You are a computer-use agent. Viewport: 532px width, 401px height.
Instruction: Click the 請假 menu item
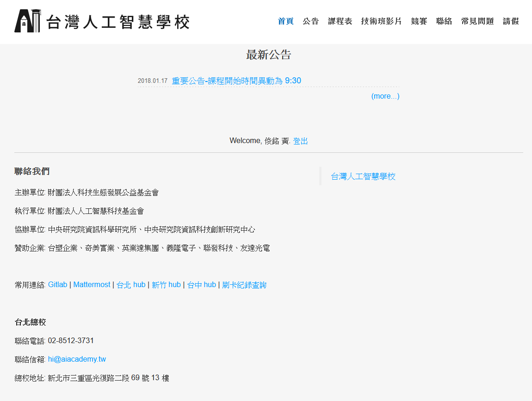[x=511, y=21]
